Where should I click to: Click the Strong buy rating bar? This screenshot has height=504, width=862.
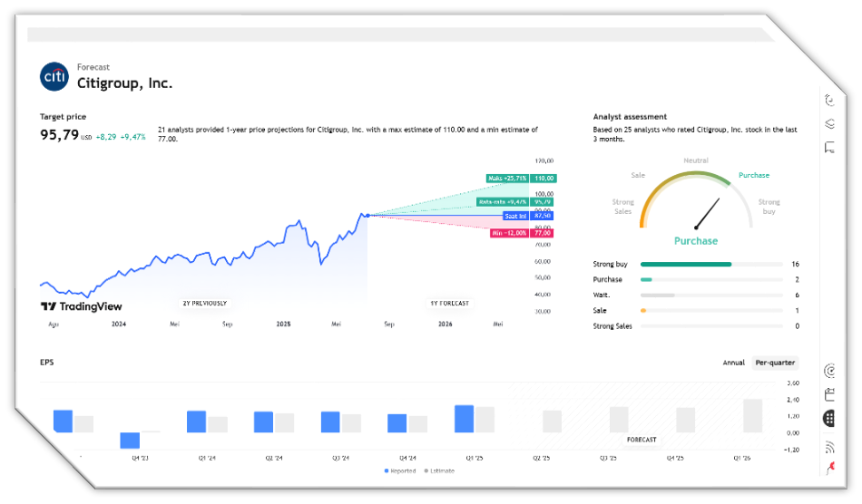[x=711, y=264]
